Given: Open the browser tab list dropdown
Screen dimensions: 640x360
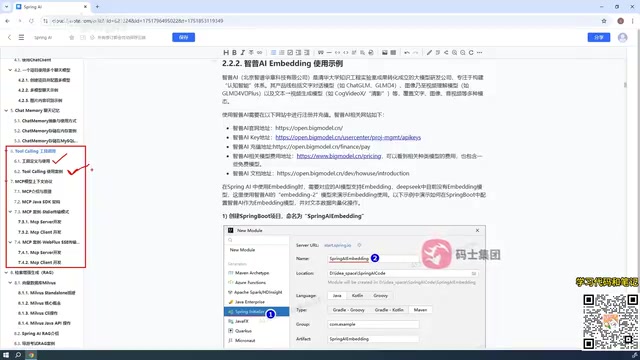Looking at the screenshot, I should click(x=6, y=7).
